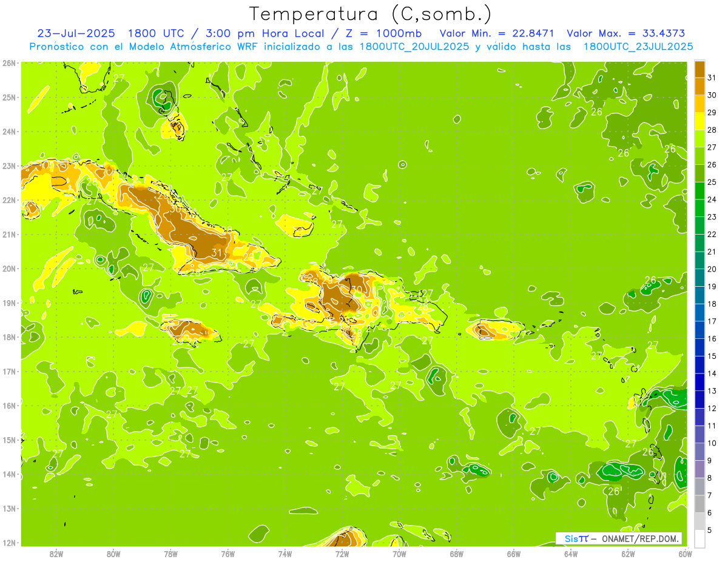The width and height of the screenshot is (728, 562).
Task: Click the 'Valor Max. = 33.4373' readout
Action: pyautogui.click(x=626, y=33)
